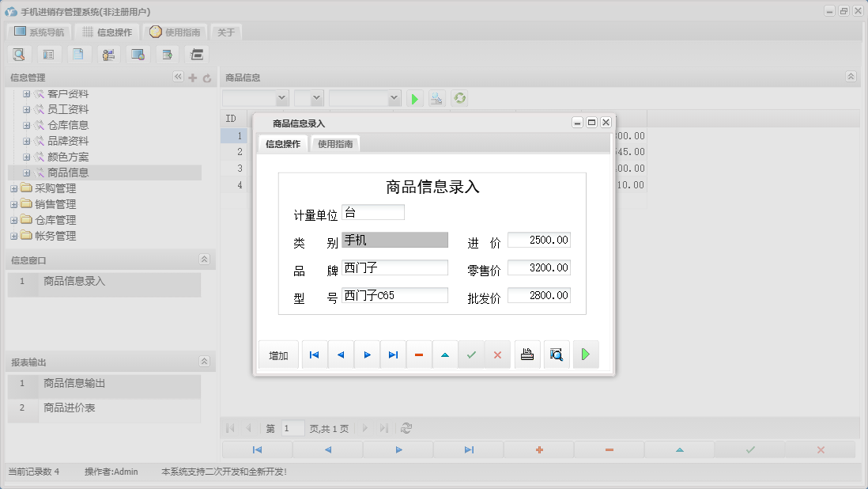Click the page number input field at the bottom
Image resolution: width=868 pixels, height=489 pixels.
[x=292, y=428]
